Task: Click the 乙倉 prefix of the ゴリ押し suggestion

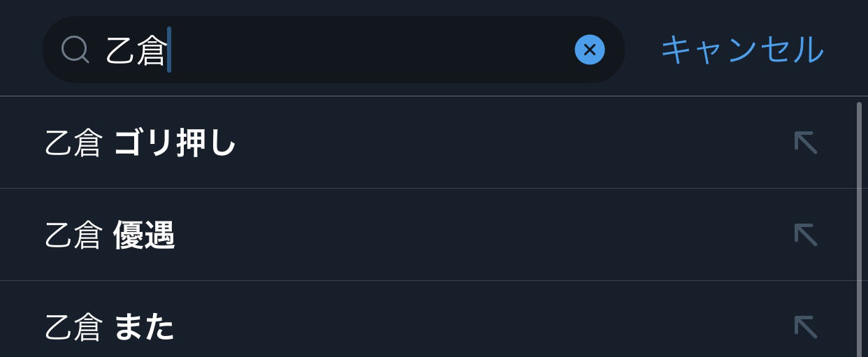Action: point(73,143)
